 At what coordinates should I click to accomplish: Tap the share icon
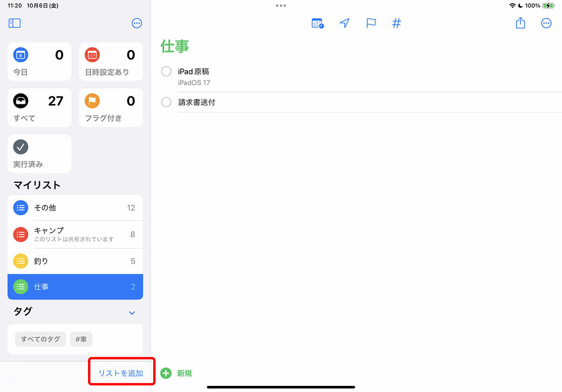coord(520,23)
